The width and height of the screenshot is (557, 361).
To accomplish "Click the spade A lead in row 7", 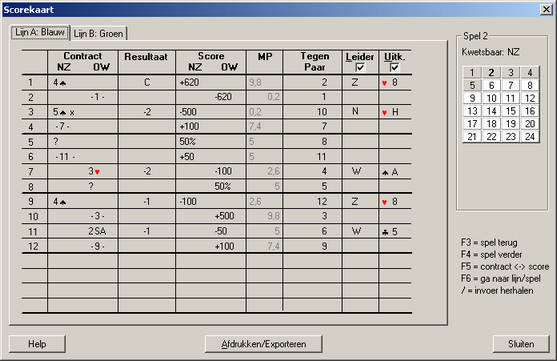I will tap(390, 172).
